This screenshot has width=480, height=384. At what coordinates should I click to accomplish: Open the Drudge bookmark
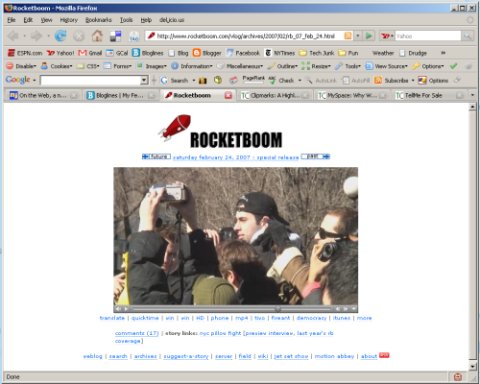[x=413, y=53]
